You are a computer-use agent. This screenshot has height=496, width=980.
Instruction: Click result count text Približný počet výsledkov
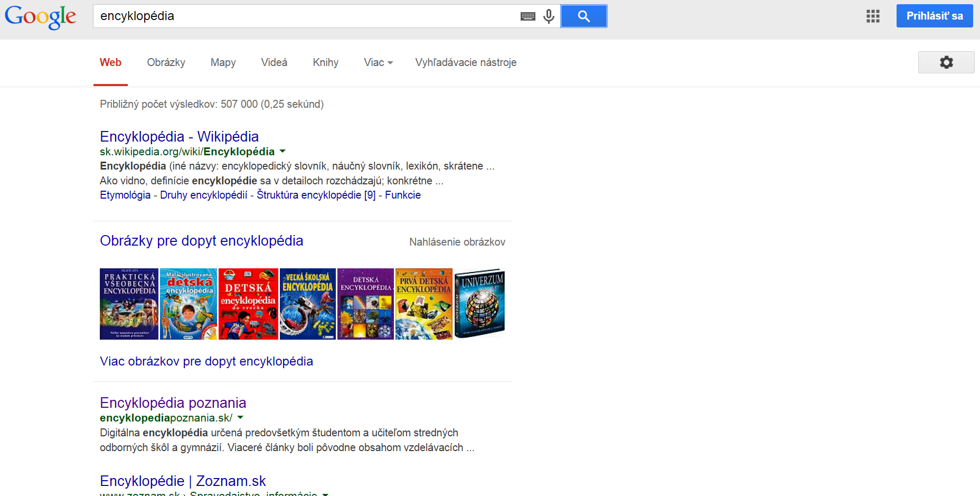pos(212,104)
